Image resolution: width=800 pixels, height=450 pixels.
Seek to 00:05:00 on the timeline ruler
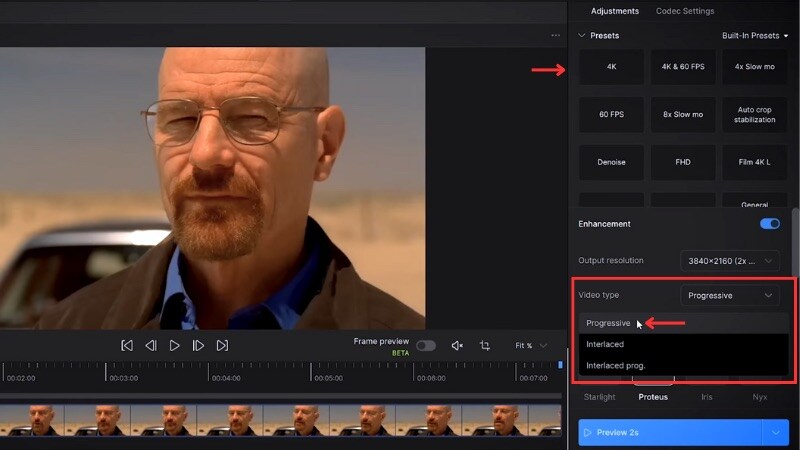(x=329, y=378)
